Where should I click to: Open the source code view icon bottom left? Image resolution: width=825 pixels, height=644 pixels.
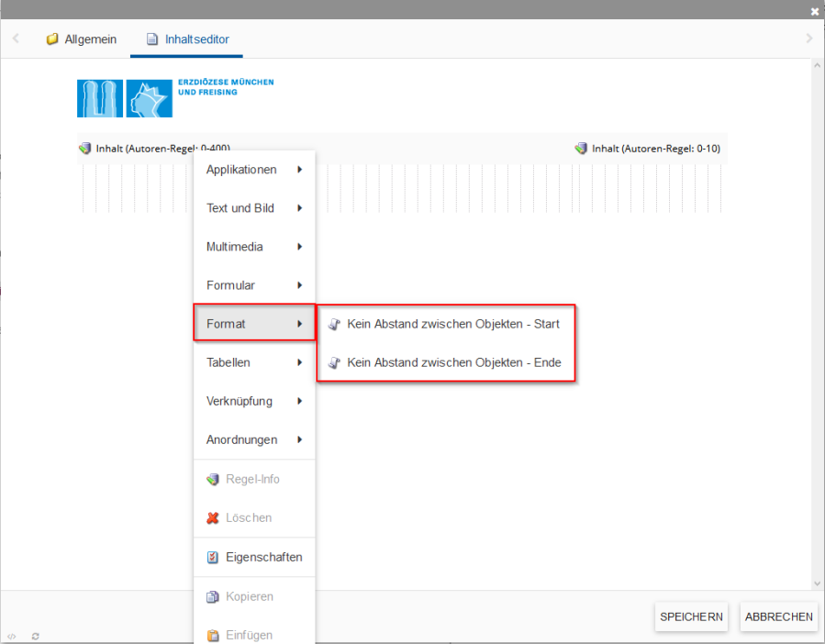[x=13, y=636]
